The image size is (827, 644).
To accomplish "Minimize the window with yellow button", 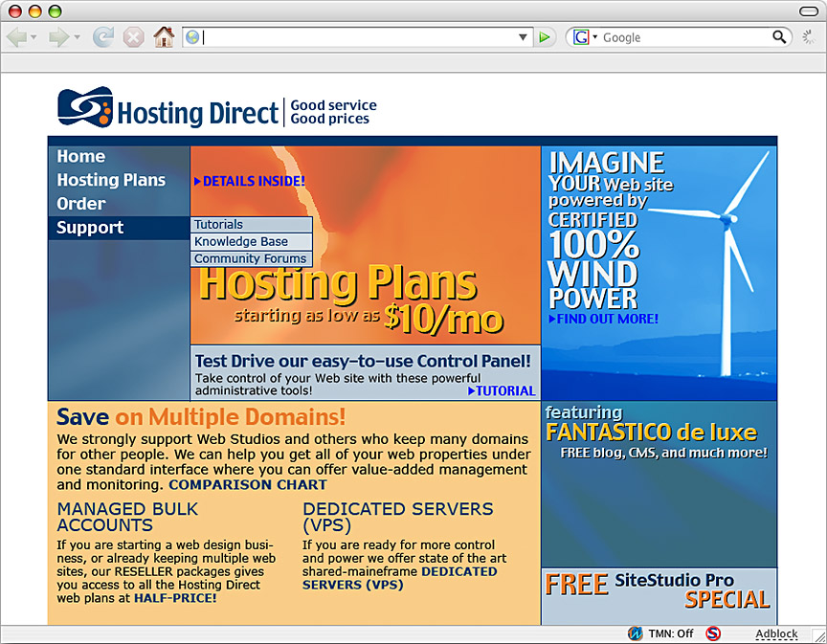I will pos(35,11).
